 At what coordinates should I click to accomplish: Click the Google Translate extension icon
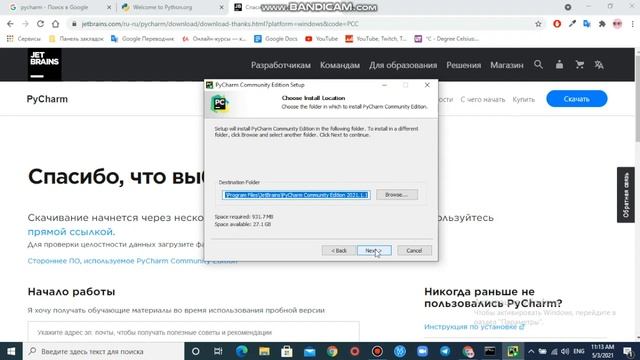click(587, 24)
